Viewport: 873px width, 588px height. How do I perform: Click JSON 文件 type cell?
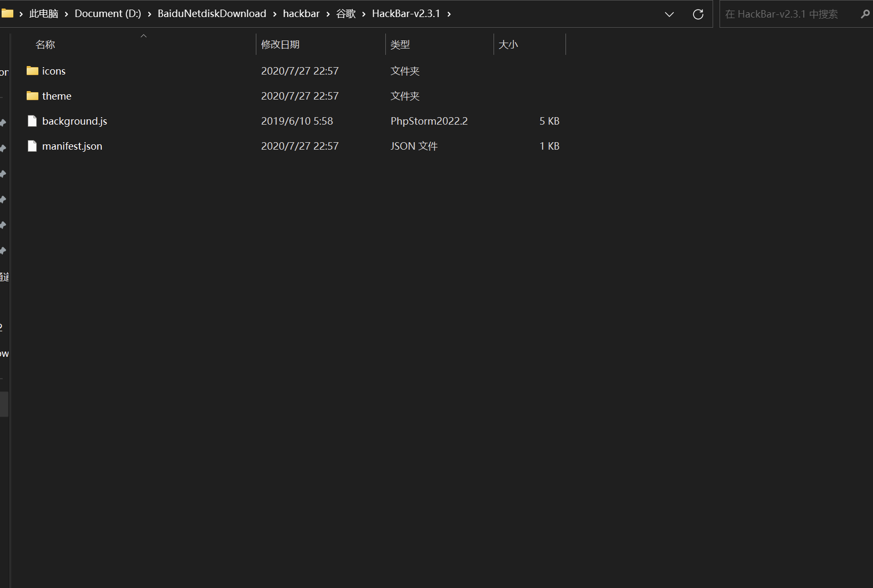414,146
